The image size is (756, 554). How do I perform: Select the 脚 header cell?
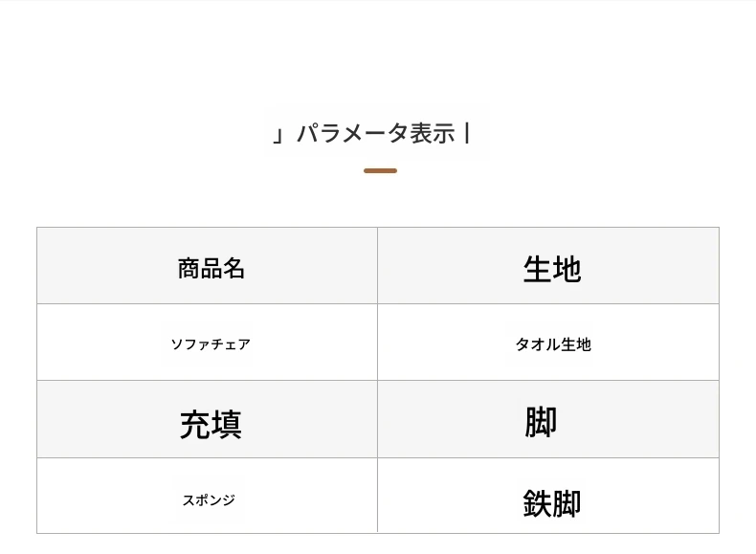click(548, 419)
